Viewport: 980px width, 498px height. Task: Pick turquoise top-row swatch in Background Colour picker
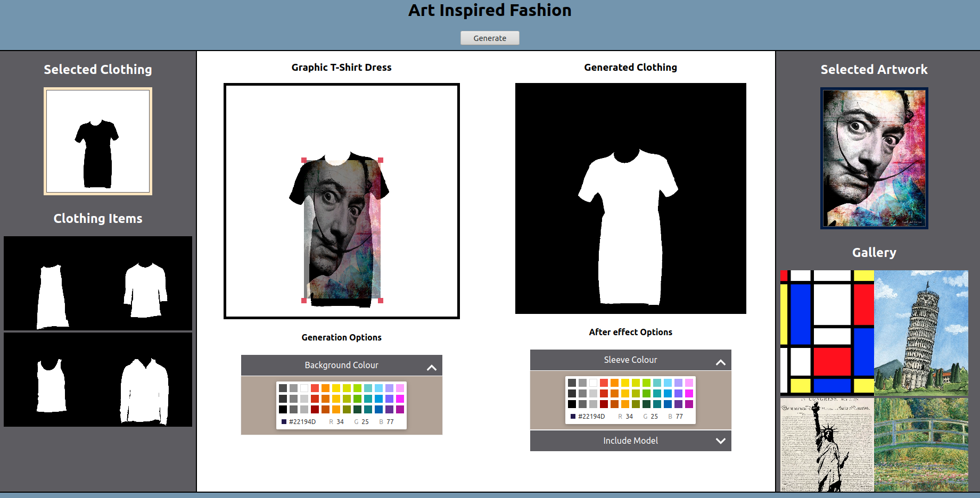tap(368, 388)
